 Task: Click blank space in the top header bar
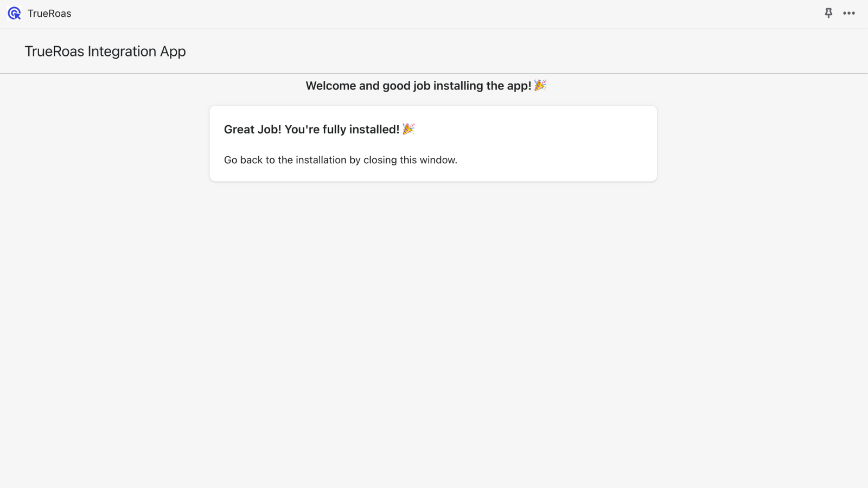[x=434, y=14]
